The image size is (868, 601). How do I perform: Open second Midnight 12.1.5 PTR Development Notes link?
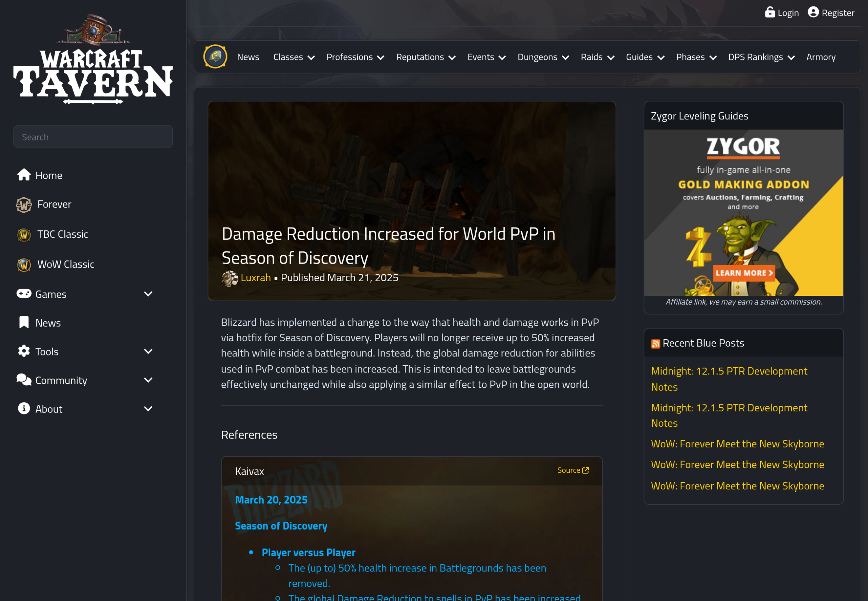pyautogui.click(x=729, y=415)
